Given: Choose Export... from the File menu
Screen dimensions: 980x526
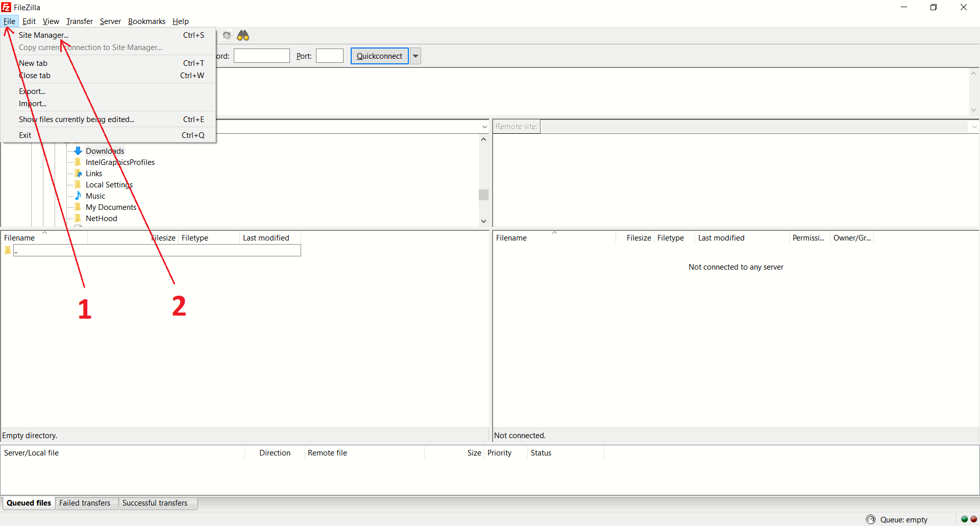Looking at the screenshot, I should click(x=108, y=91).
